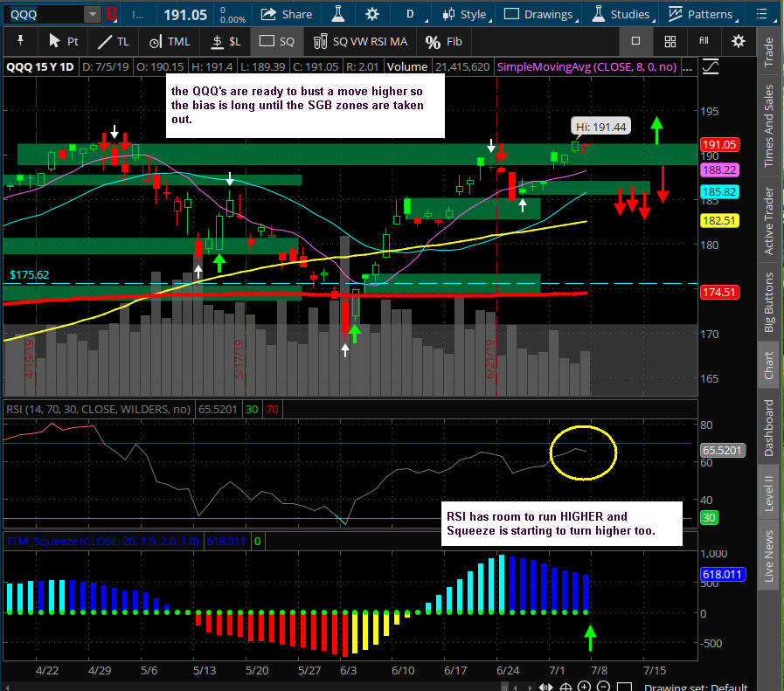Select the Pt pointer drawing tool
The height and width of the screenshot is (691, 784).
click(62, 41)
